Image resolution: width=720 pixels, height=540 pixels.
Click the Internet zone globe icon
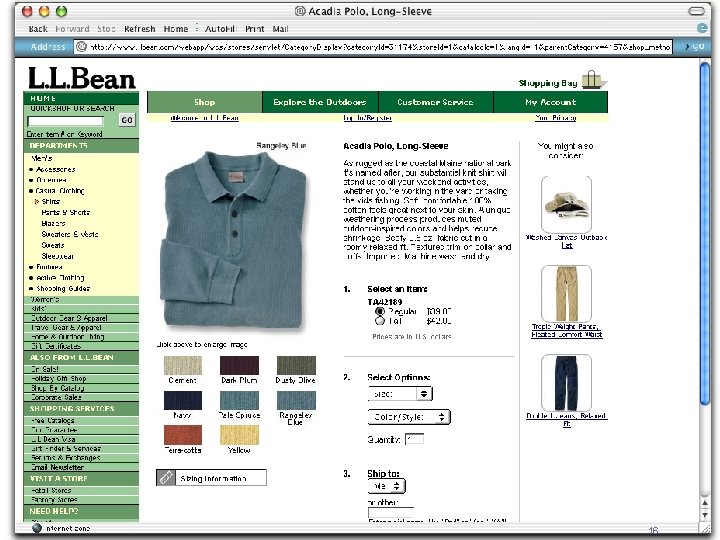pos(37,528)
